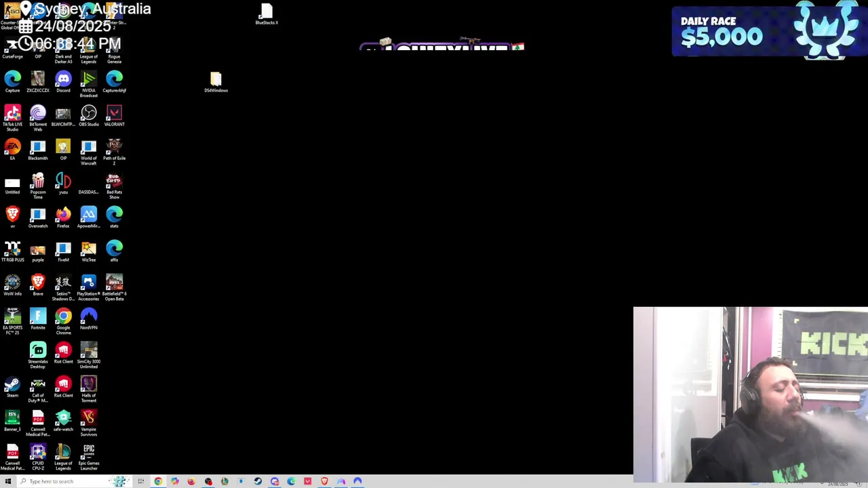The image size is (868, 488).
Task: Launch the yuzu emulator shortcut
Action: click(x=63, y=182)
